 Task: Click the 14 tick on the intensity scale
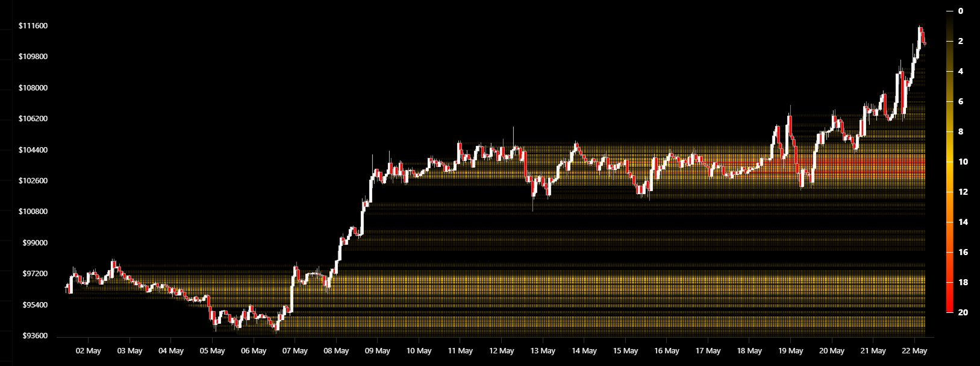click(x=963, y=222)
